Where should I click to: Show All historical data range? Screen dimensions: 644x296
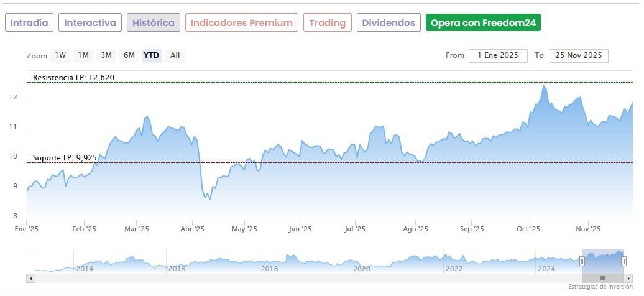coord(175,55)
